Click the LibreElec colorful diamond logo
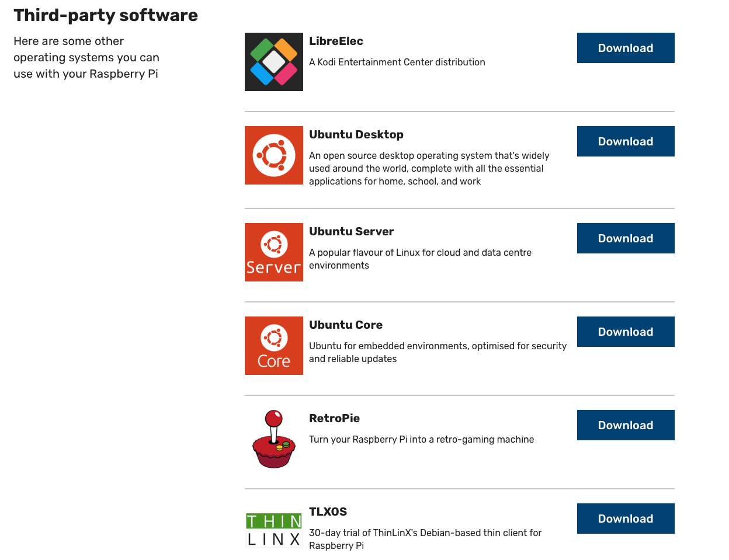 (x=273, y=62)
